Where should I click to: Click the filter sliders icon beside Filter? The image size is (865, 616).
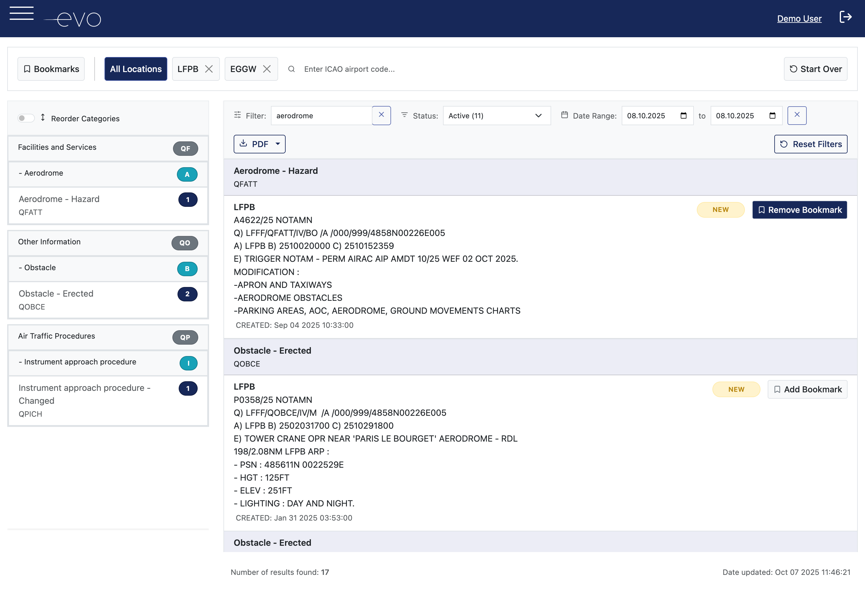click(x=238, y=115)
